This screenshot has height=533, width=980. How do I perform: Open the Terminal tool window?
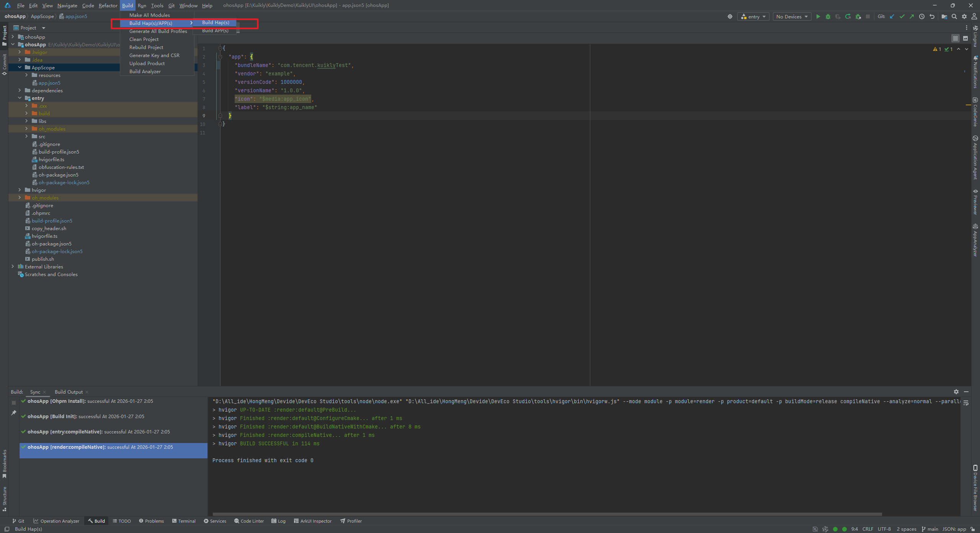click(x=184, y=521)
